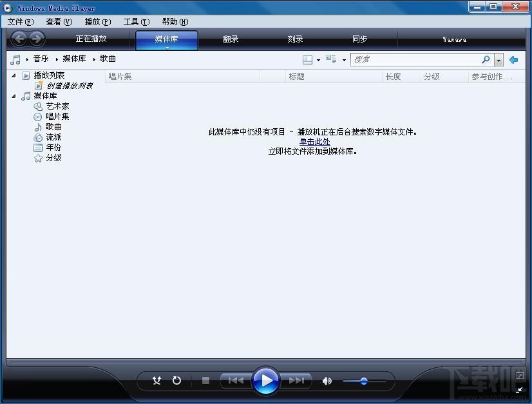Toggle shuffle mode on

pos(157,381)
